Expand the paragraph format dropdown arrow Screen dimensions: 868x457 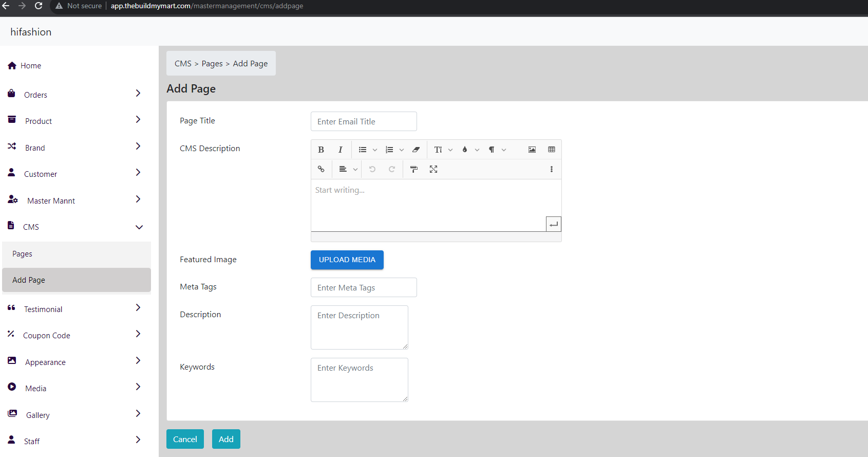[x=504, y=150]
